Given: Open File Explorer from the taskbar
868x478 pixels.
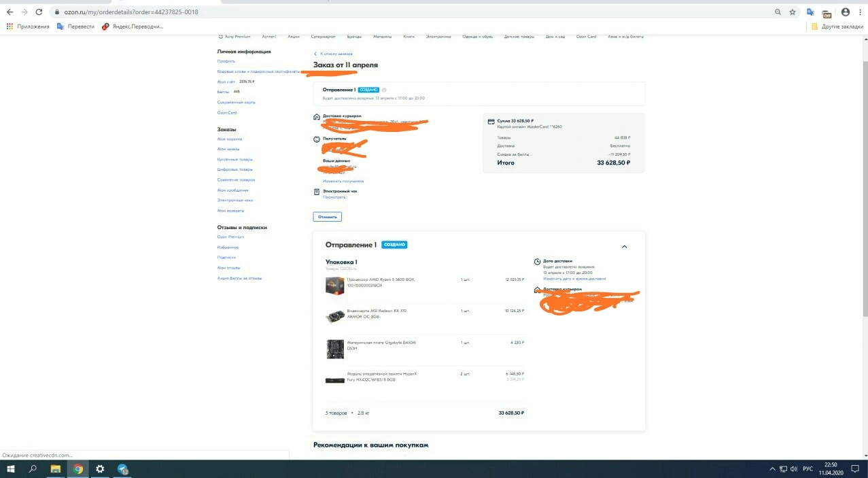Looking at the screenshot, I should pyautogui.click(x=56, y=469).
